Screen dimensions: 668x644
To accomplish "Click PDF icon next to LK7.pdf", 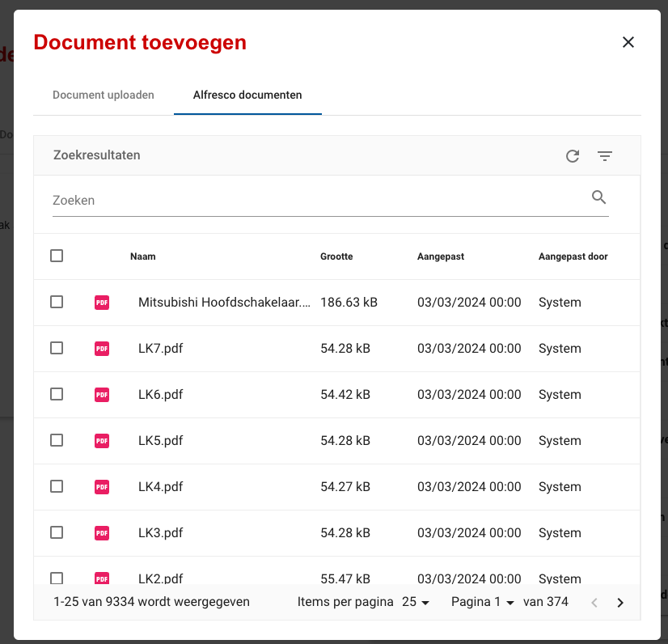I will click(102, 349).
